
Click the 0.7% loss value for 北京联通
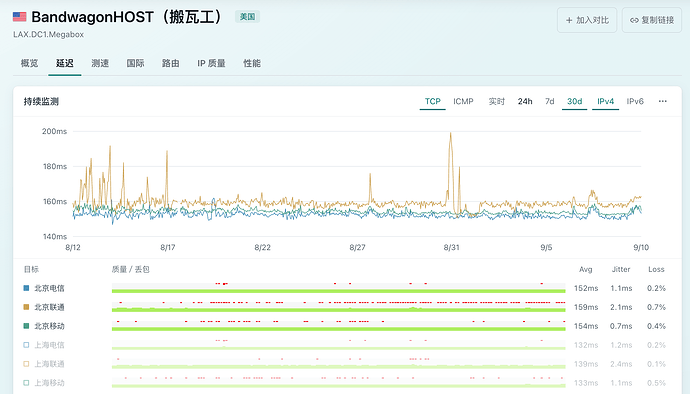656,307
